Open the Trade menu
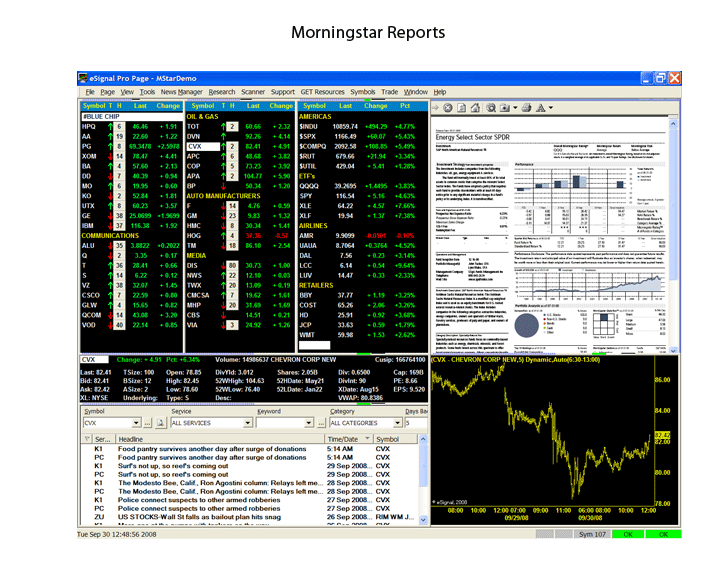This screenshot has width=725, height=580. (x=389, y=92)
